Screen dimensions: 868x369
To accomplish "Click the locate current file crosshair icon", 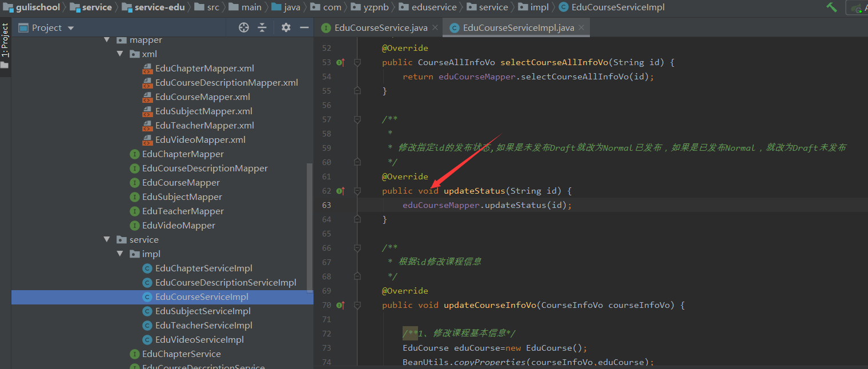I will pyautogui.click(x=244, y=27).
